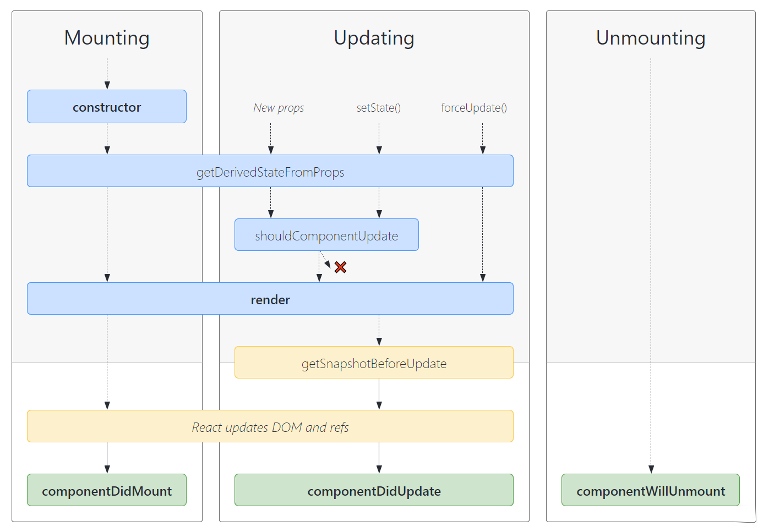Click the red X icon below shouldComponentUpdate

pyautogui.click(x=340, y=267)
